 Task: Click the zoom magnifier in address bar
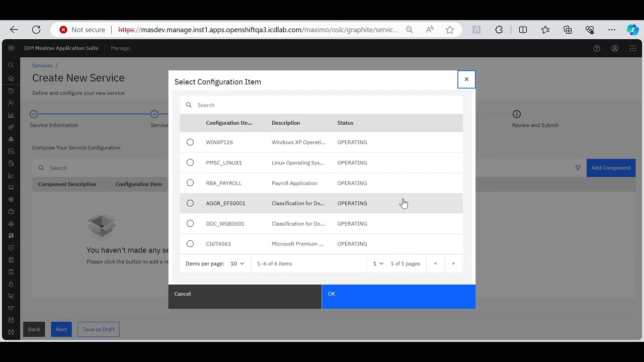click(x=410, y=30)
